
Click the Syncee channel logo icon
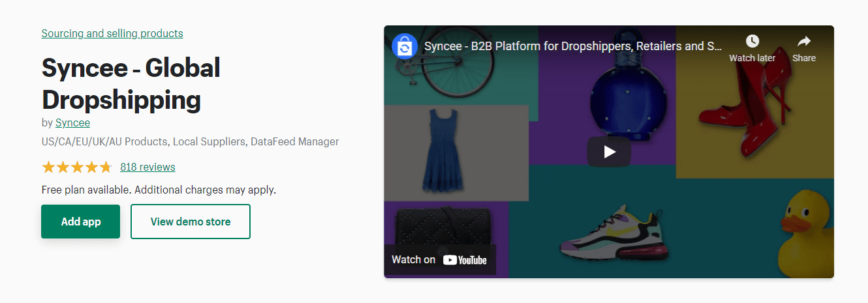(x=405, y=46)
